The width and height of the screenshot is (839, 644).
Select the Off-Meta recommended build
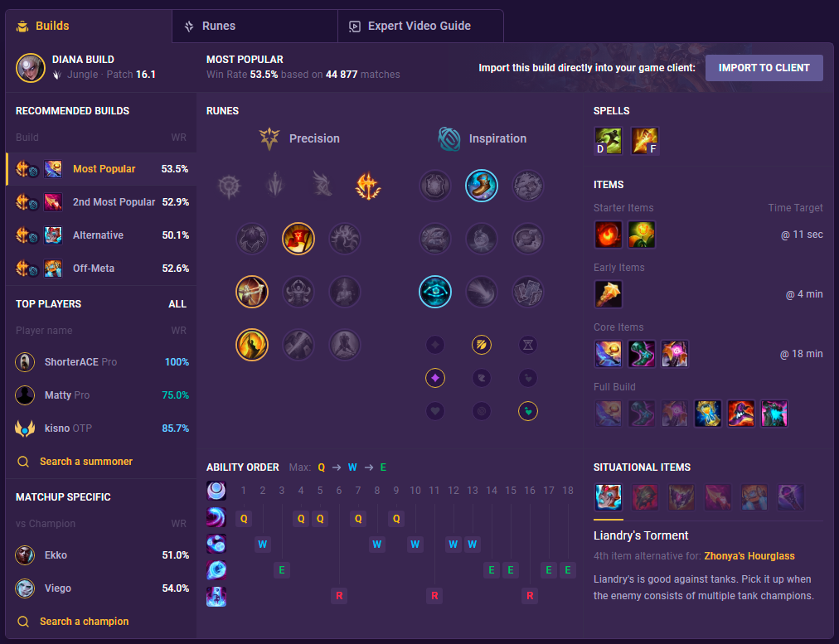[x=101, y=269]
